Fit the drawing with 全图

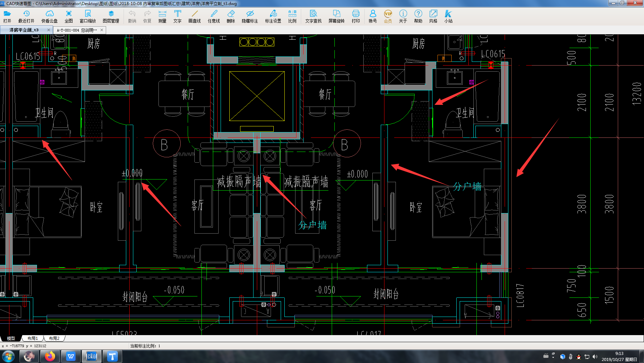68,16
